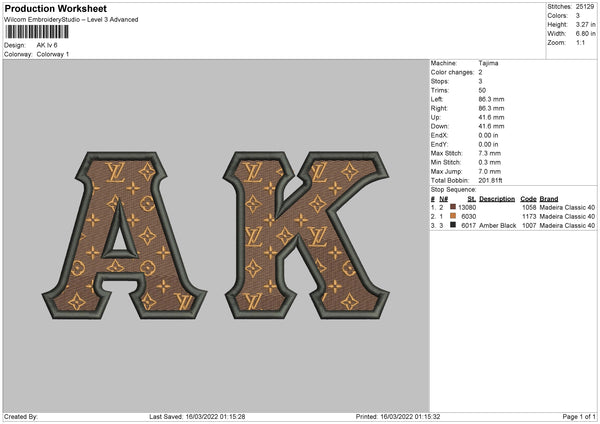Click the Production Worksheet title

pyautogui.click(x=55, y=8)
